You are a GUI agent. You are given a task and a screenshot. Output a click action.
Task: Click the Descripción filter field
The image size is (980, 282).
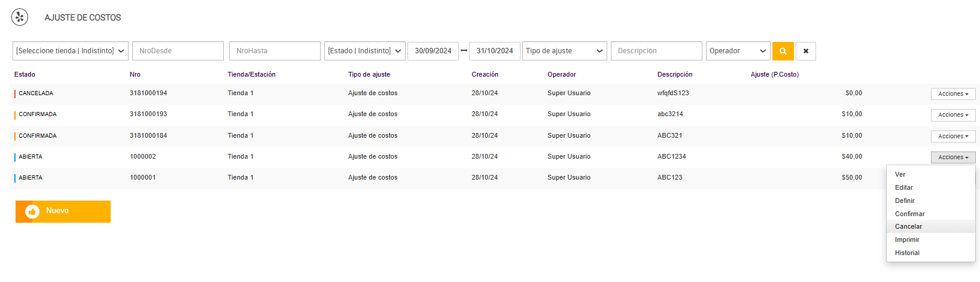tap(656, 51)
